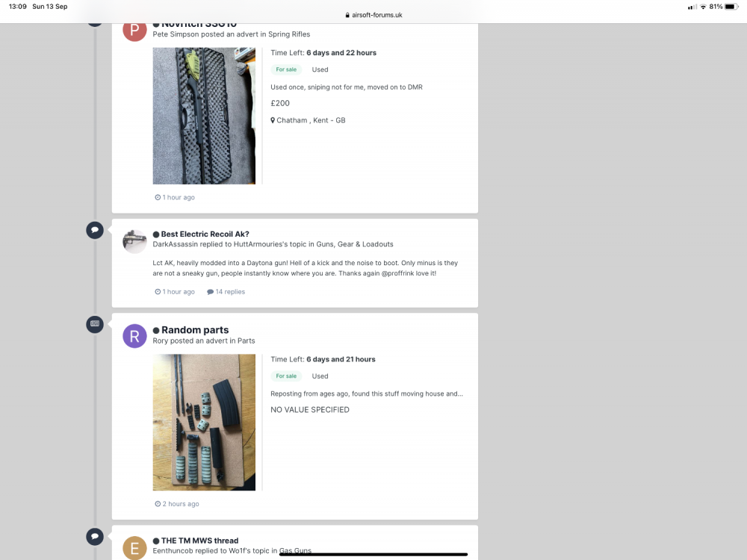Click the unread dot before Best Electric Recoil Ak
The width and height of the screenshot is (747, 560).
[x=156, y=234]
